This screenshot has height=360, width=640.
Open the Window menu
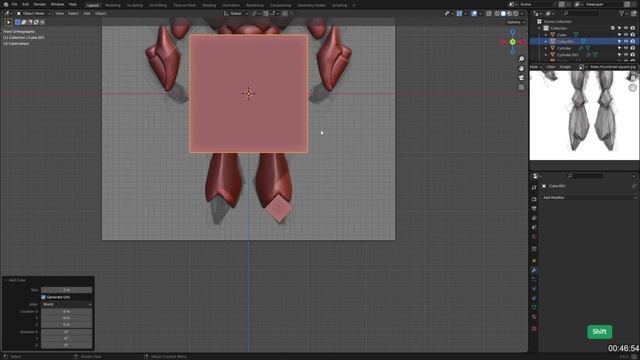[x=57, y=4]
